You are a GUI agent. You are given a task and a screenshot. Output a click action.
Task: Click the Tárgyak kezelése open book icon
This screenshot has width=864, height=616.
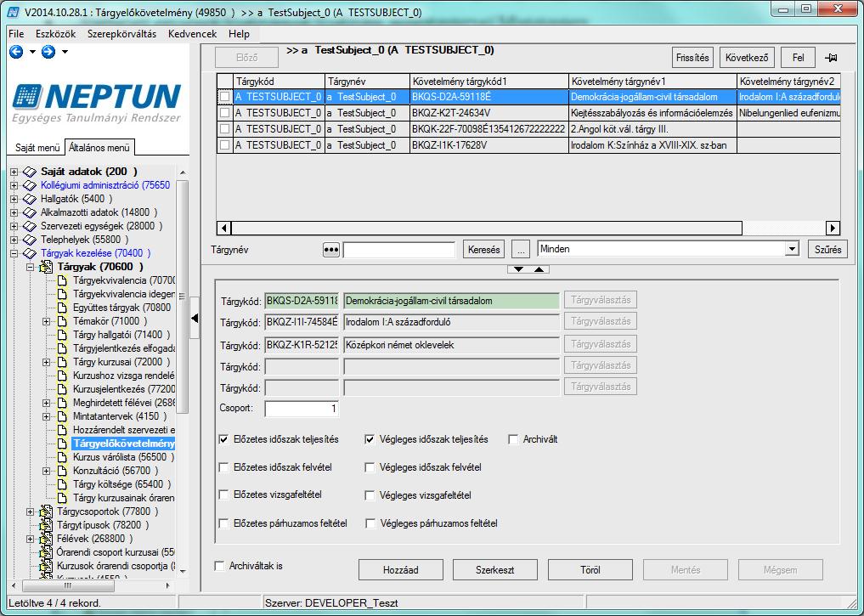coord(30,253)
